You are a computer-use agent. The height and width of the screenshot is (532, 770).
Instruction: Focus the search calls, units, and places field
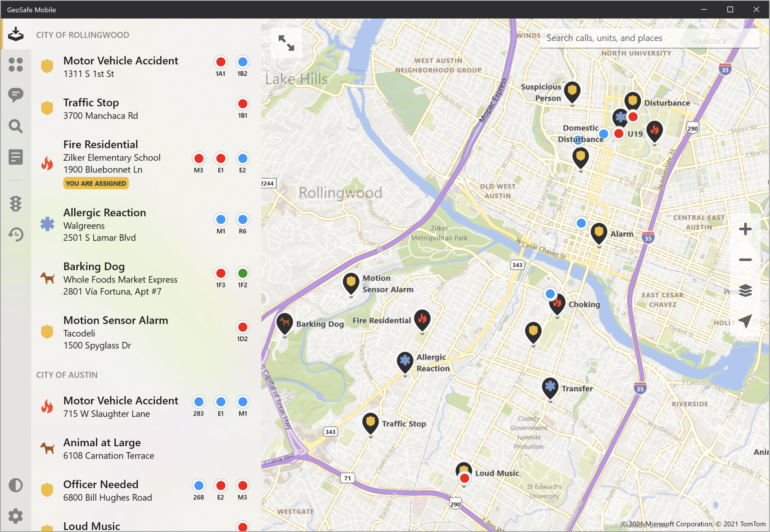click(649, 38)
